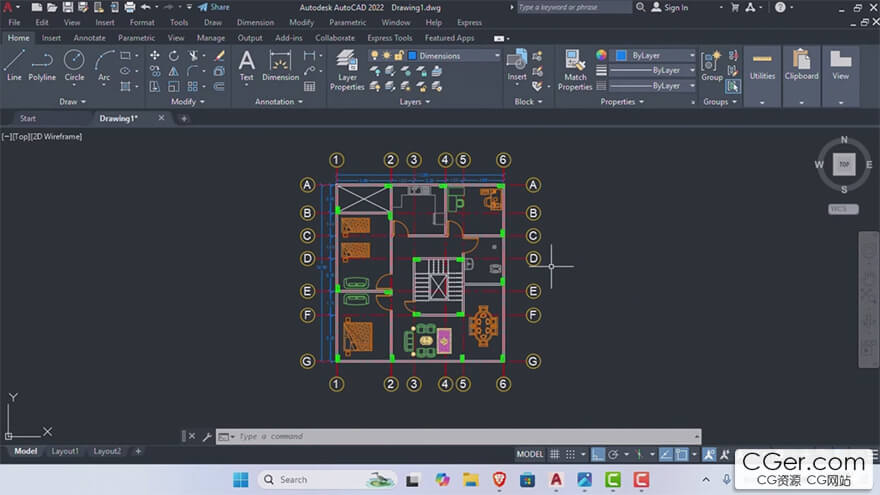Expand the Block panel
The image size is (880, 495).
[x=529, y=102]
